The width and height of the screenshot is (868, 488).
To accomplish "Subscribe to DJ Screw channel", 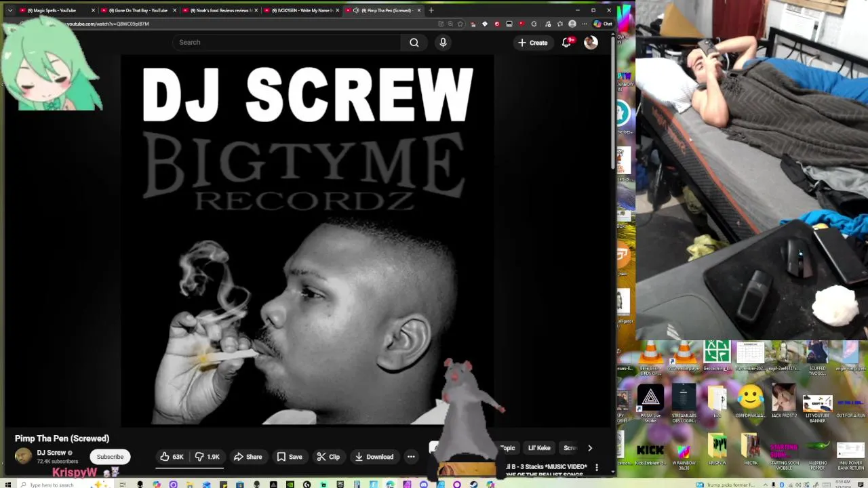I will (x=110, y=457).
